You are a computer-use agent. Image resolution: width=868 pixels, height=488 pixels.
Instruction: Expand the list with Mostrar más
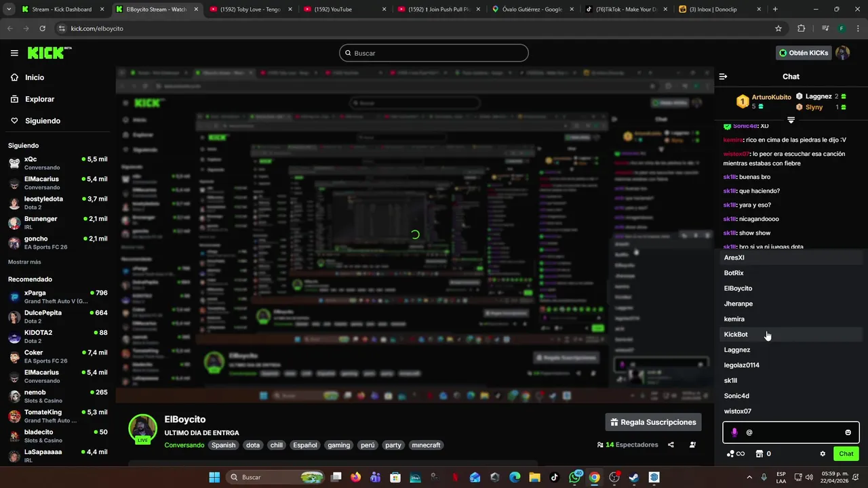(24, 262)
